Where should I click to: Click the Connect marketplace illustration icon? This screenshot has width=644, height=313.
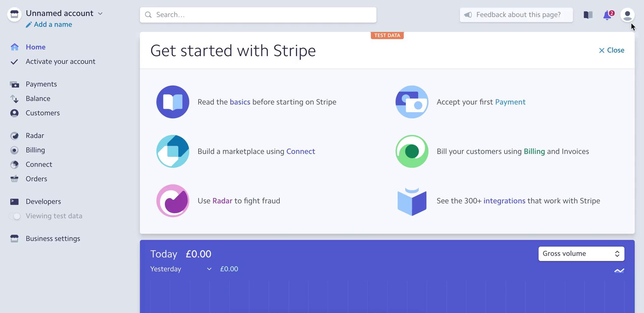pos(173,151)
